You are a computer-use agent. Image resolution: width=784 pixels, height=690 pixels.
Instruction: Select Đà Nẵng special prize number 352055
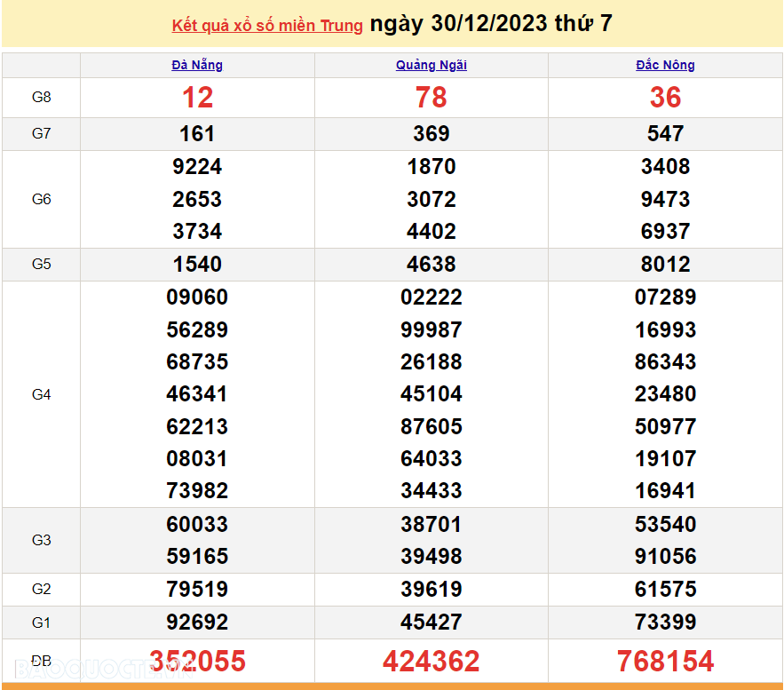(197, 661)
